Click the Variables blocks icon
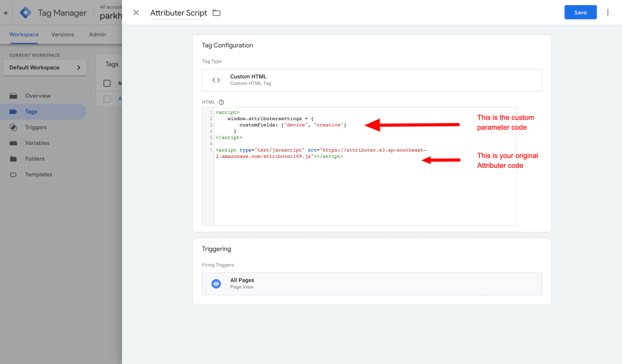Viewport: 622px width, 364px height. 13,143
